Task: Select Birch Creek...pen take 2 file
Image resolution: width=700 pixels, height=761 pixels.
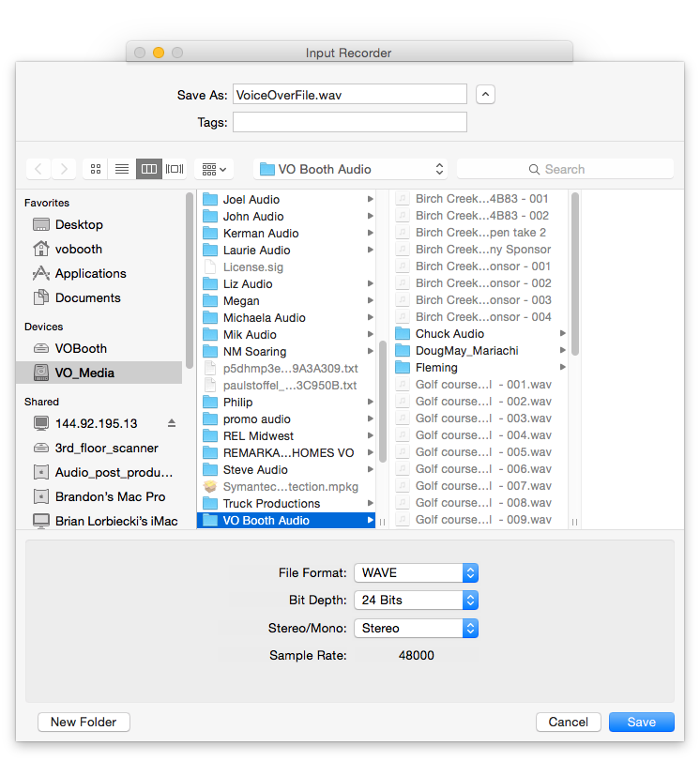Action: pos(480,233)
